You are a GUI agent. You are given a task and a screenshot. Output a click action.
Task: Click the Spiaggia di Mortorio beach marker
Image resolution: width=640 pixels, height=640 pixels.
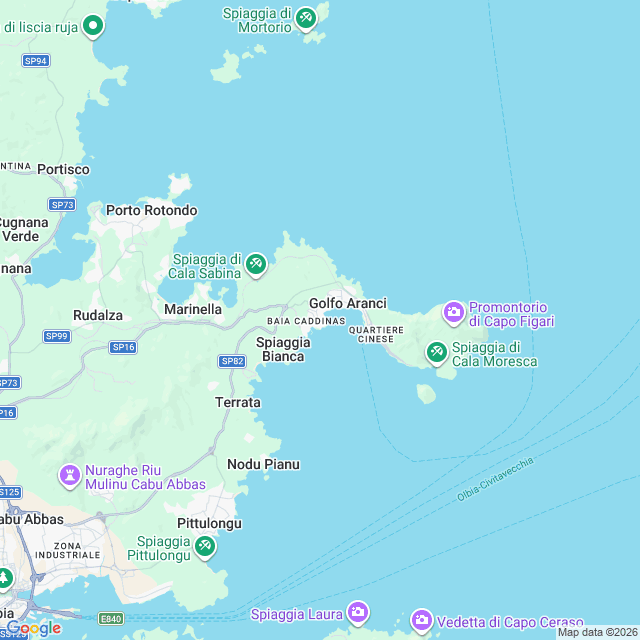pos(306,19)
